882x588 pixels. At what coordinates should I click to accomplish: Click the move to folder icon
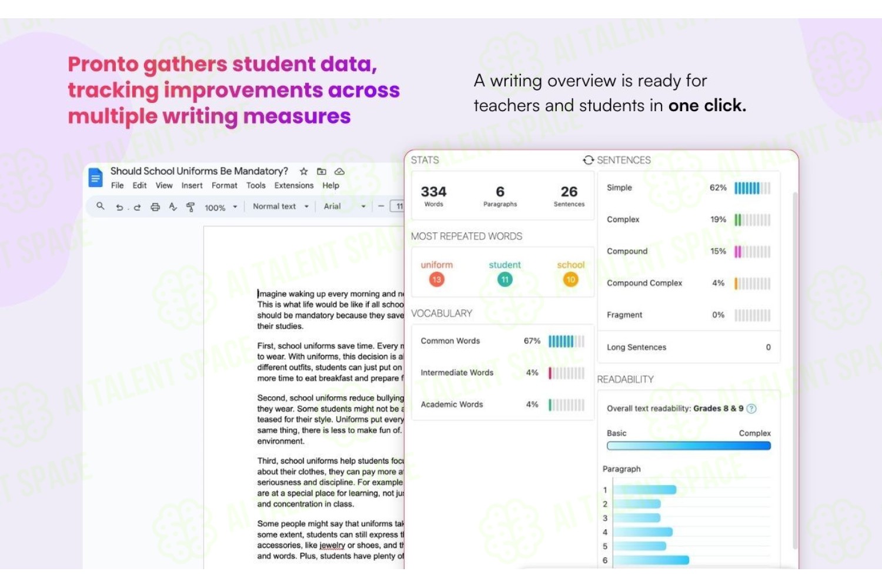(x=321, y=171)
